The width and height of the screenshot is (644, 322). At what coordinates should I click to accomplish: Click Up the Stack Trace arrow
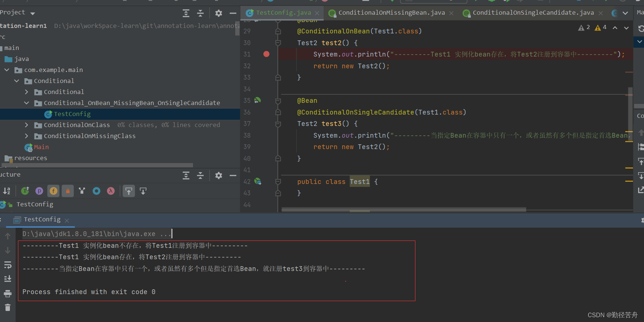click(x=8, y=236)
